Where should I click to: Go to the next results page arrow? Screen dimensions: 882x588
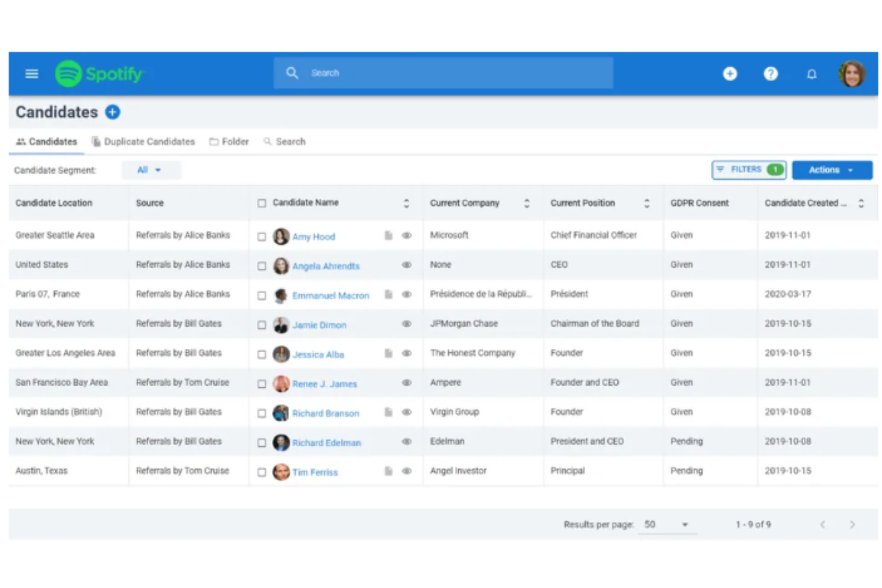click(x=852, y=525)
